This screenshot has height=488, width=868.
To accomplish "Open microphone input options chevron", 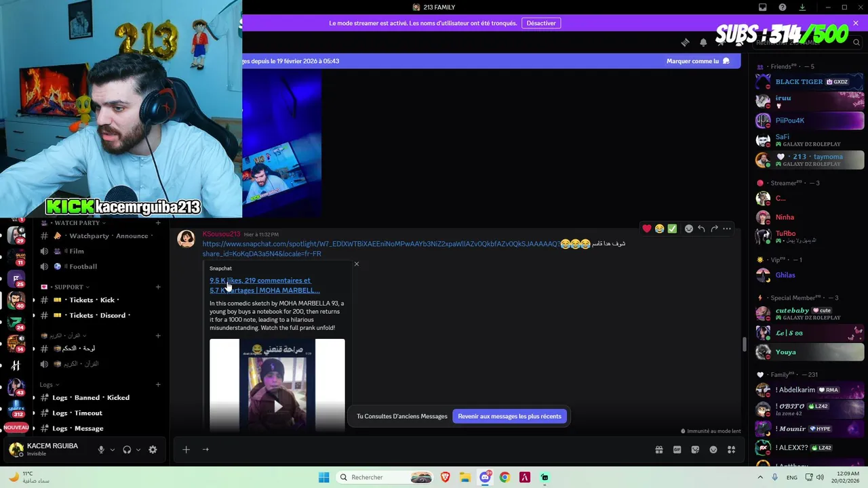I will [x=113, y=449].
